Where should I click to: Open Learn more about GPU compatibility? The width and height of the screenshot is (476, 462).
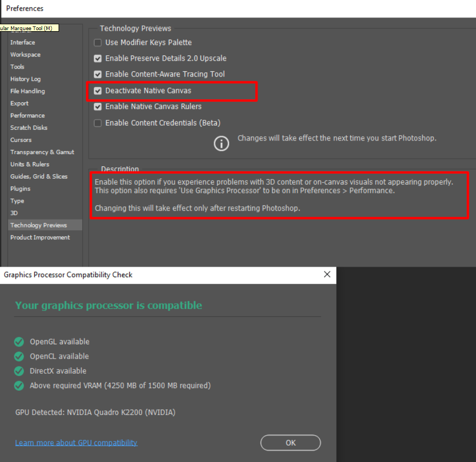(x=76, y=442)
